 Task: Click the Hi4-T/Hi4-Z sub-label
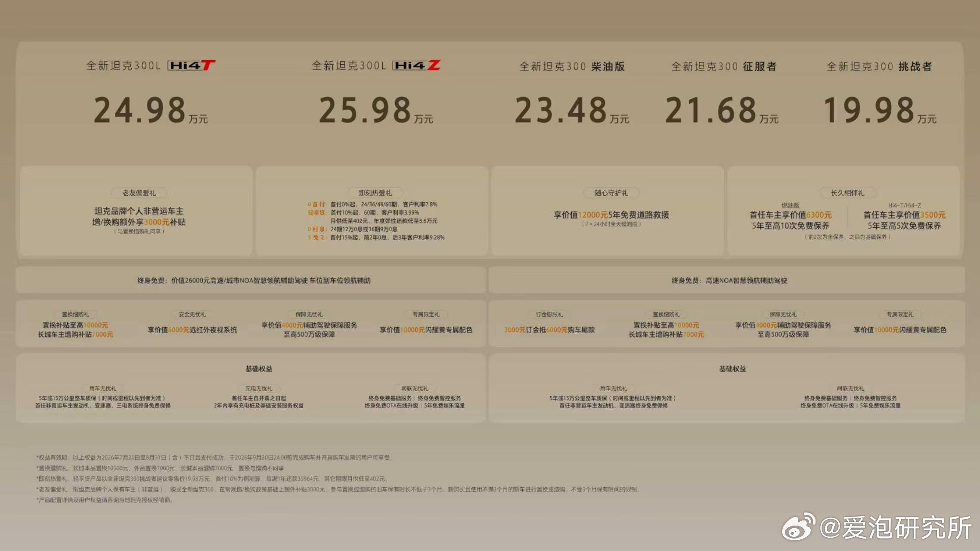point(904,205)
